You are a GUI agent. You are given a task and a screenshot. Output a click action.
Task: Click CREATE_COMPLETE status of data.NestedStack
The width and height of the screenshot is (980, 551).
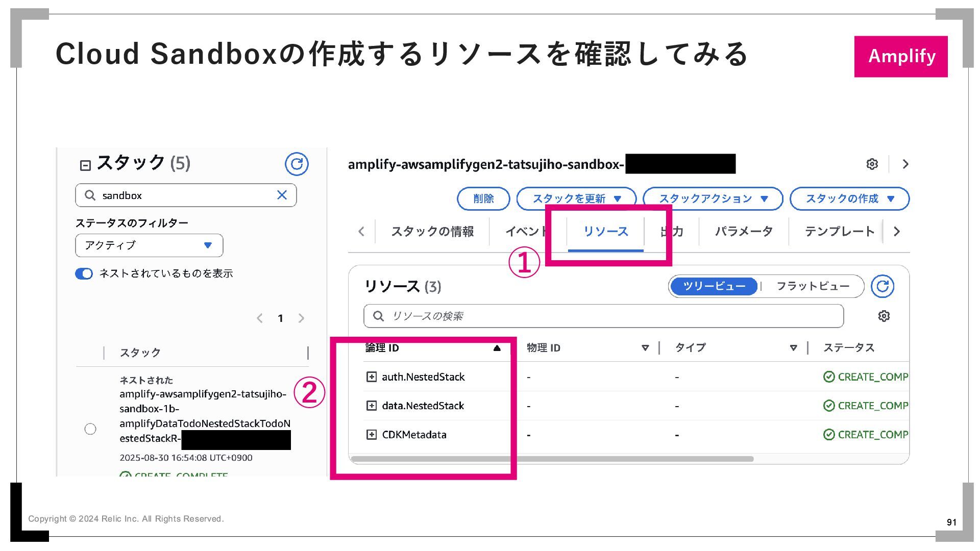pos(866,406)
